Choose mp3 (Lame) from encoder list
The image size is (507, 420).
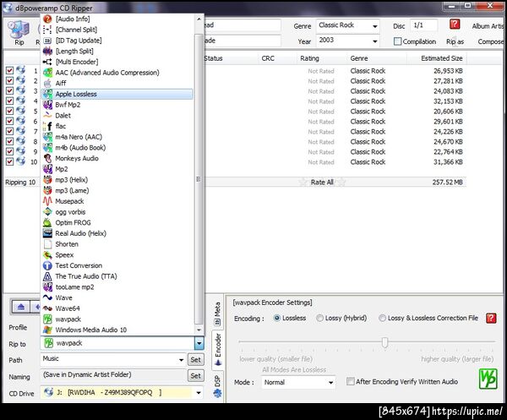coord(117,190)
